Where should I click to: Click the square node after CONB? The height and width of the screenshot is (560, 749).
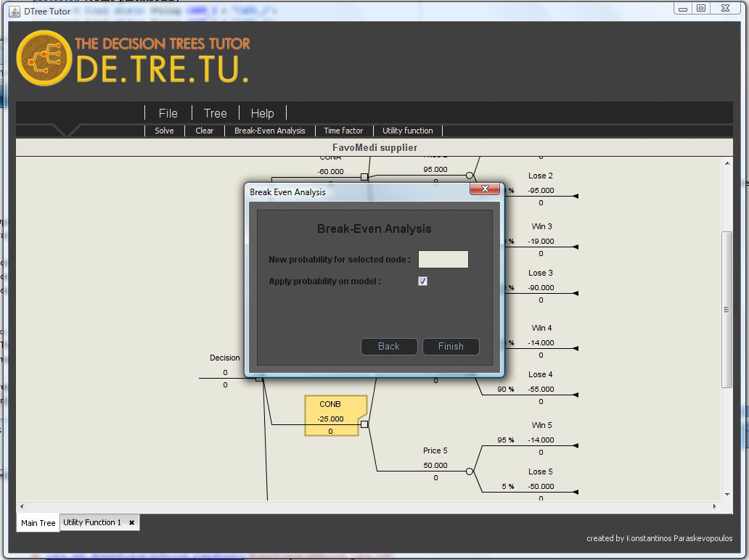coord(364,424)
